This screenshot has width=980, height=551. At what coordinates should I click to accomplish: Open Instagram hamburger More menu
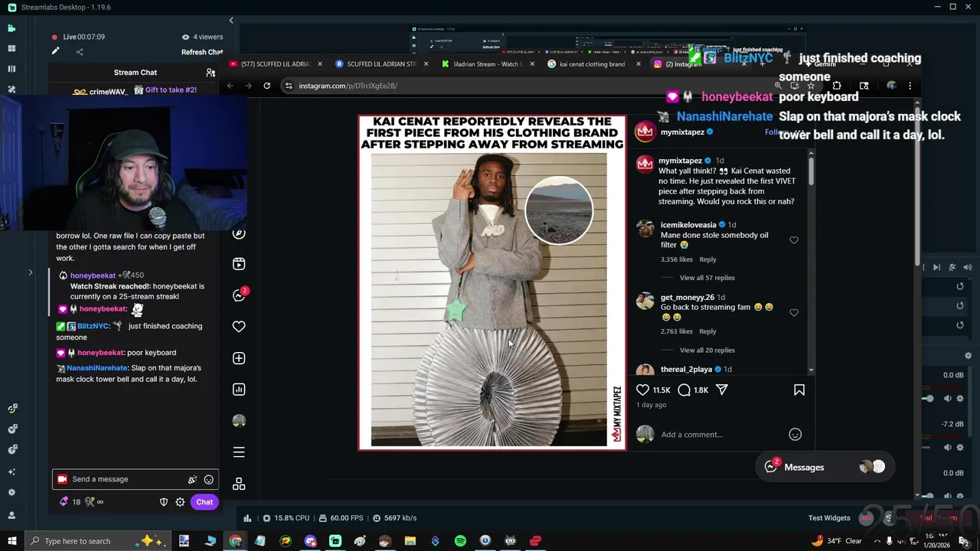tap(239, 452)
